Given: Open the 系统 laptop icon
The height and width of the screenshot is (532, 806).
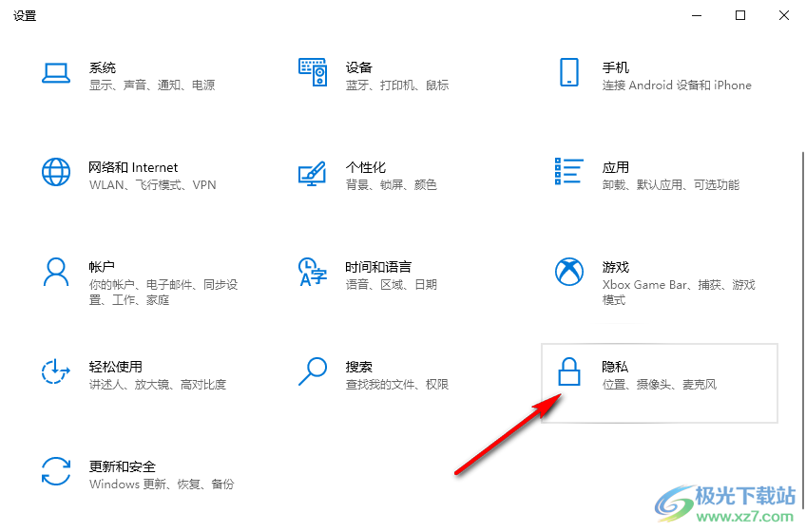Looking at the screenshot, I should [56, 73].
